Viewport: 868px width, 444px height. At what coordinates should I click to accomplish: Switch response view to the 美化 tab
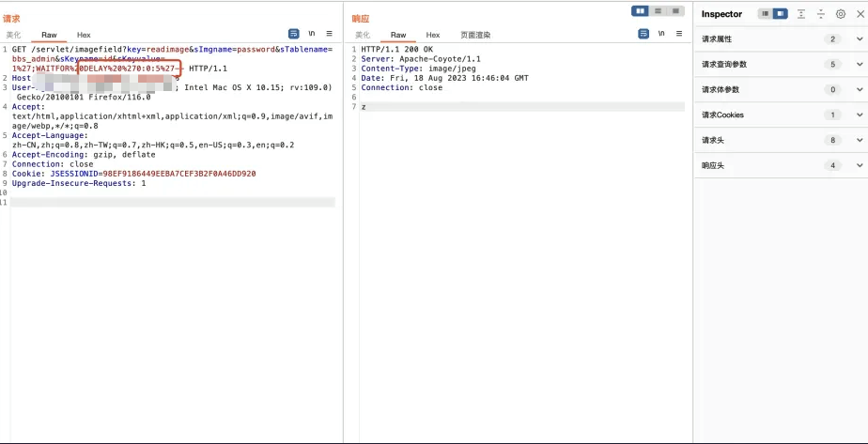click(x=363, y=35)
